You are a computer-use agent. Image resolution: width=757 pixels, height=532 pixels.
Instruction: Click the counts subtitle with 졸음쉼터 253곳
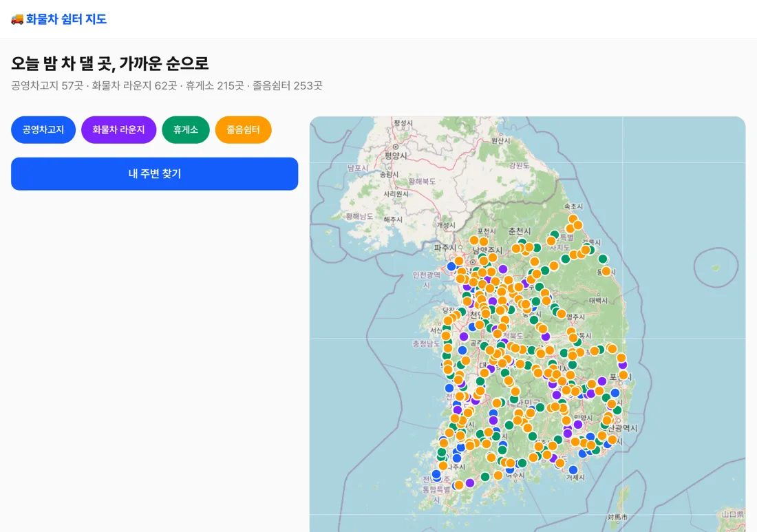(x=167, y=86)
